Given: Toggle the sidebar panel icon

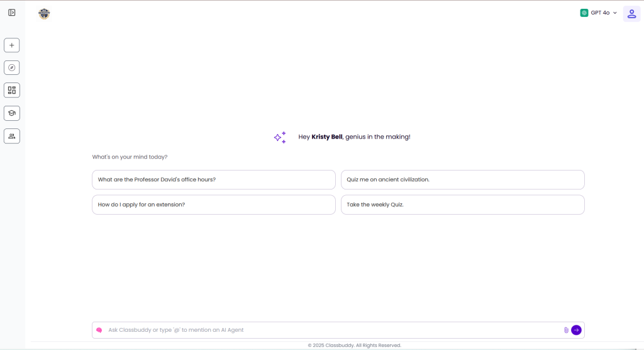Looking at the screenshot, I should coord(12,13).
